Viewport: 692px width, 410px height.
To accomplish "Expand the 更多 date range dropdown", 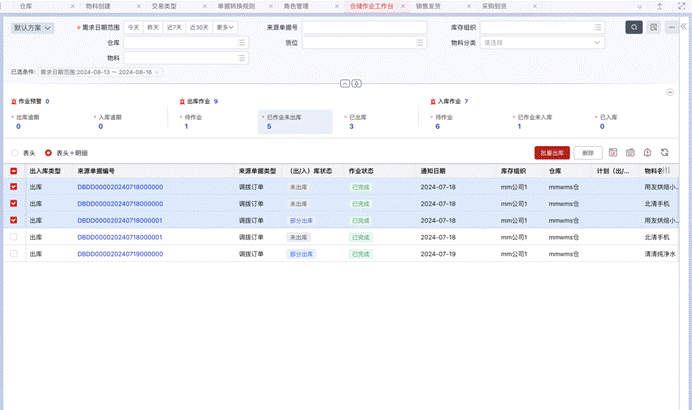I will click(x=227, y=28).
